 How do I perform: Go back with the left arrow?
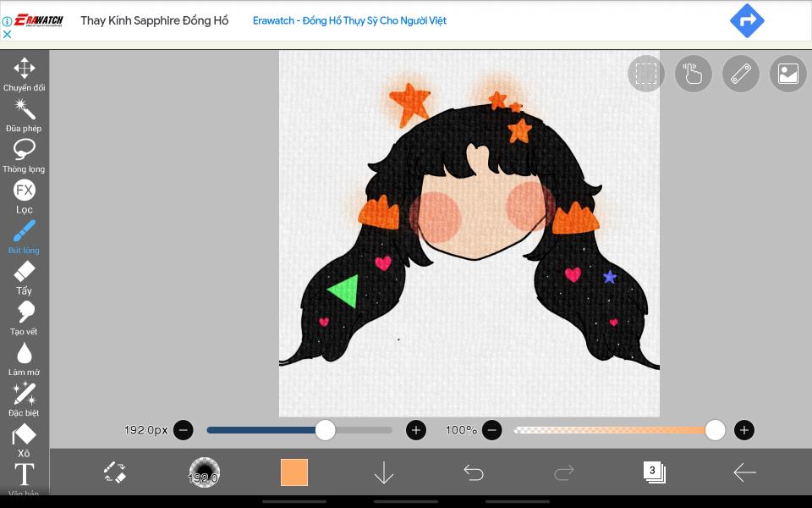(744, 472)
